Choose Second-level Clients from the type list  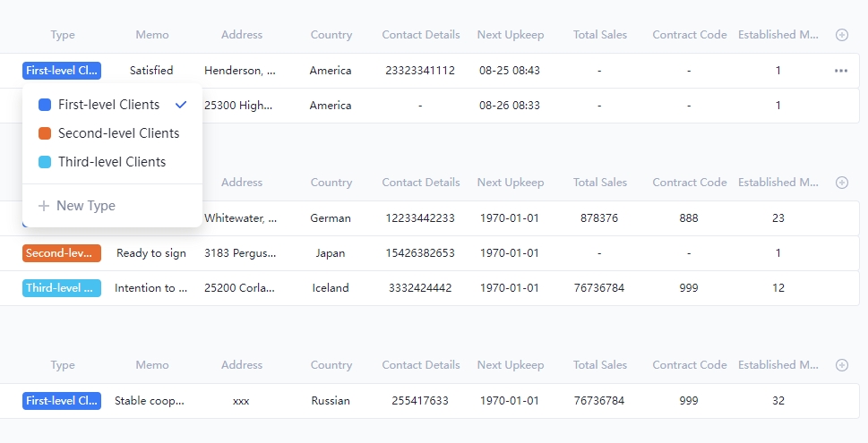tap(118, 133)
